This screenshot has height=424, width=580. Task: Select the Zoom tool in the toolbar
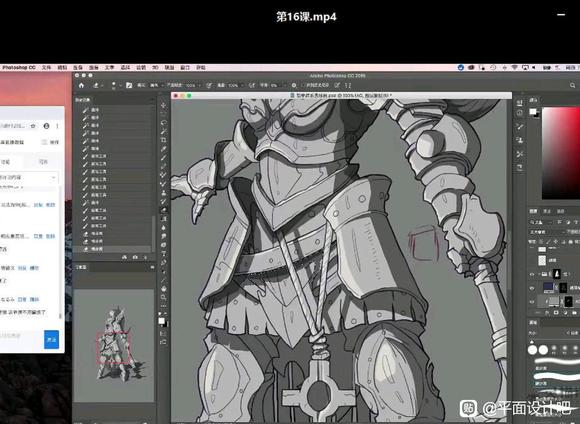163,297
